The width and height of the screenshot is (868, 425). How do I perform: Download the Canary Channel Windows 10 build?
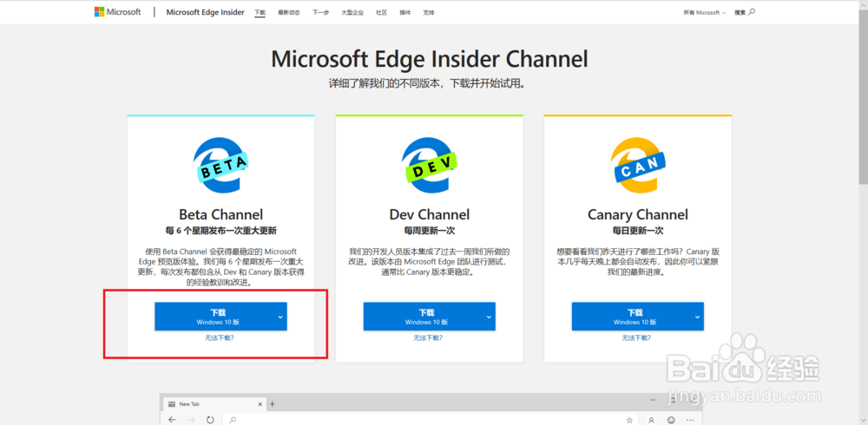631,317
